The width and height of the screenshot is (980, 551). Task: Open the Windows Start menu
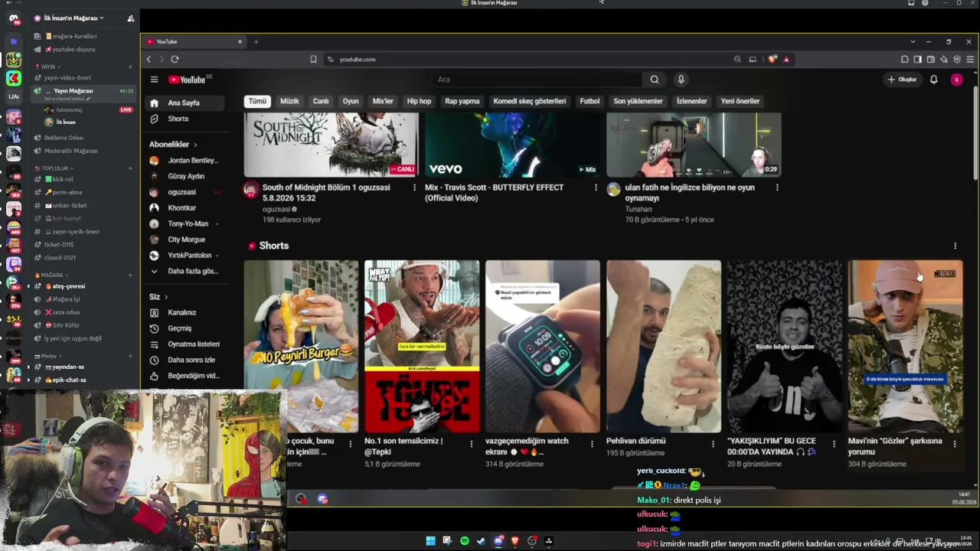click(x=430, y=541)
